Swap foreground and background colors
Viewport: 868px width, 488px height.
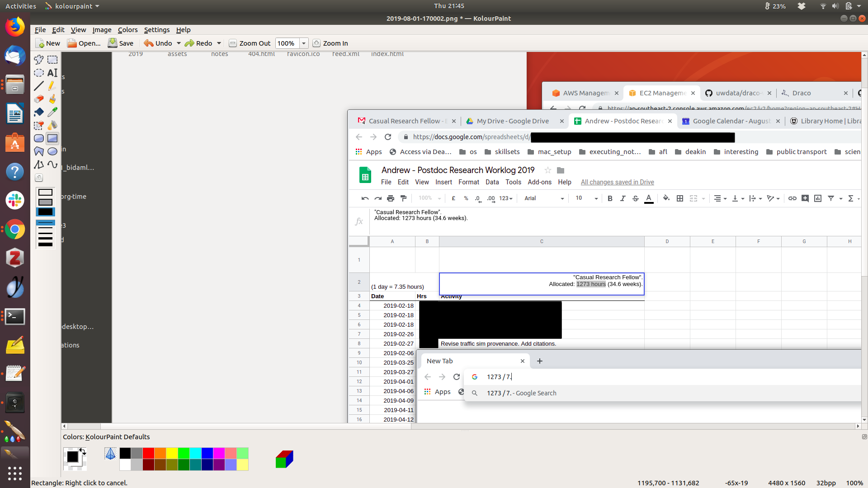[x=83, y=450]
